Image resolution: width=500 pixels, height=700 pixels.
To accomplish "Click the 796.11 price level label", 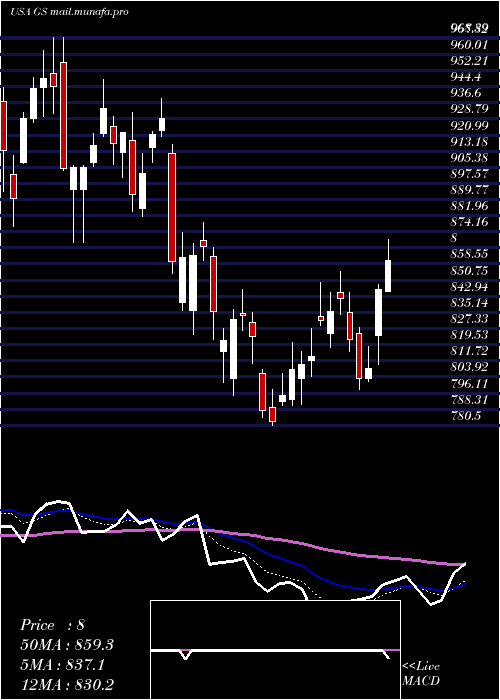I will (469, 383).
